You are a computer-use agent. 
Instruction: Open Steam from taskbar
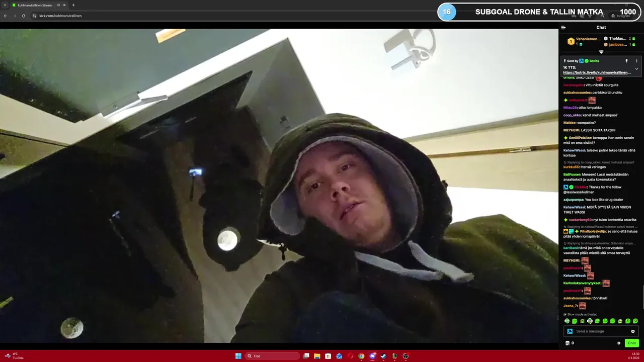coord(383,356)
